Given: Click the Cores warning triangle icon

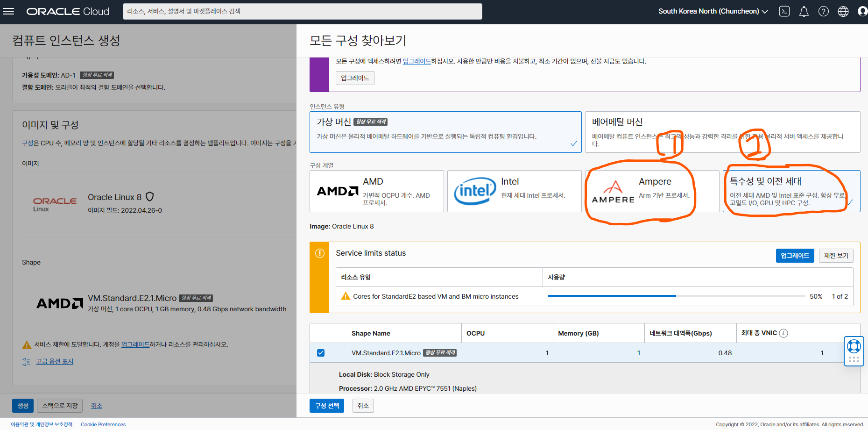Looking at the screenshot, I should (x=346, y=296).
